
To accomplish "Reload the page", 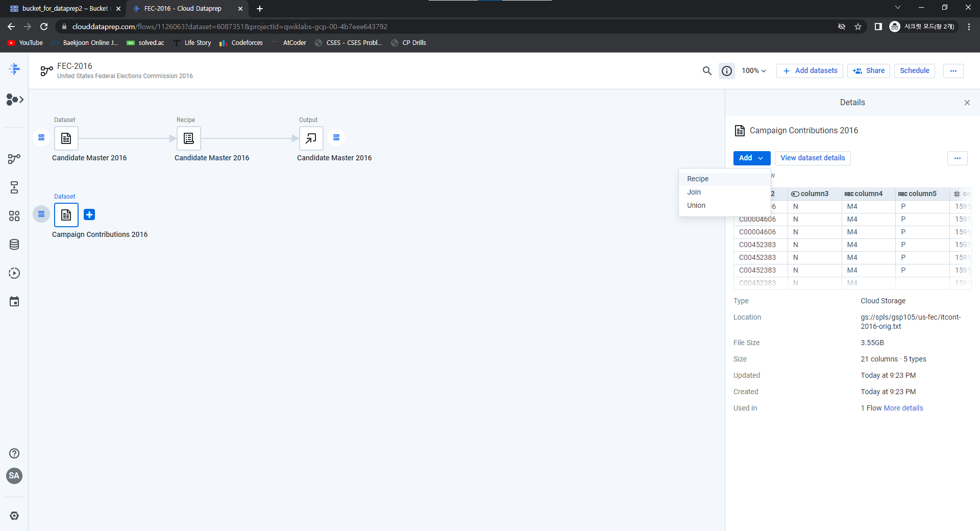I will [44, 27].
